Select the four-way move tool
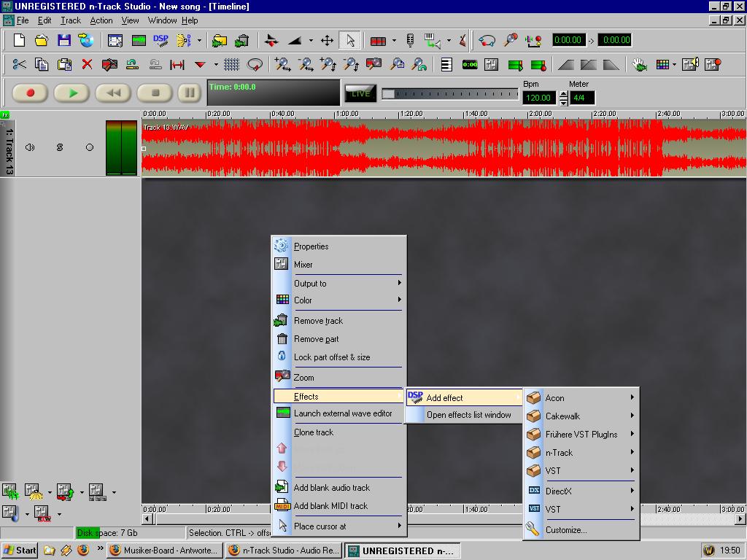The image size is (747, 560). coord(328,41)
